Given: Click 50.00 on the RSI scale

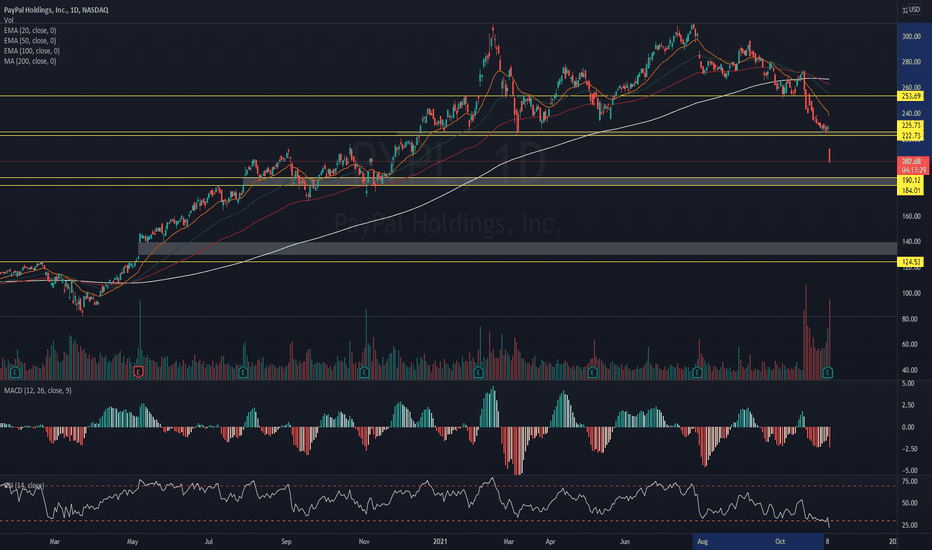Looking at the screenshot, I should click(910, 503).
